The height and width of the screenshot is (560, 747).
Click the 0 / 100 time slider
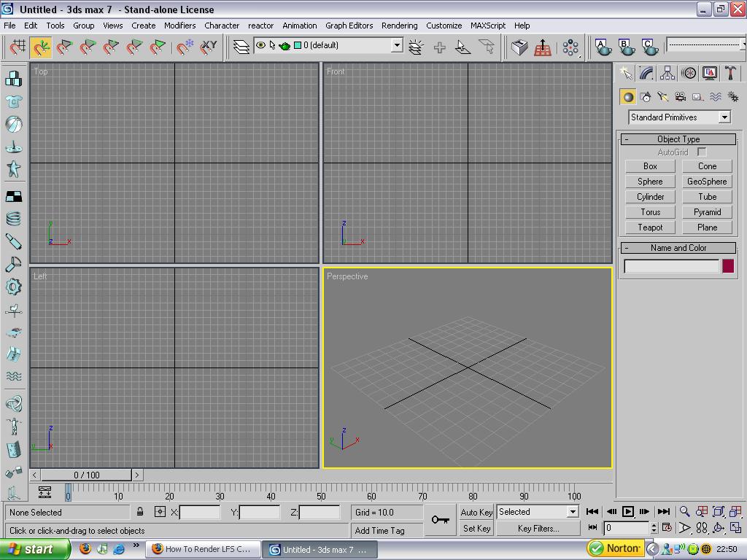coord(86,475)
